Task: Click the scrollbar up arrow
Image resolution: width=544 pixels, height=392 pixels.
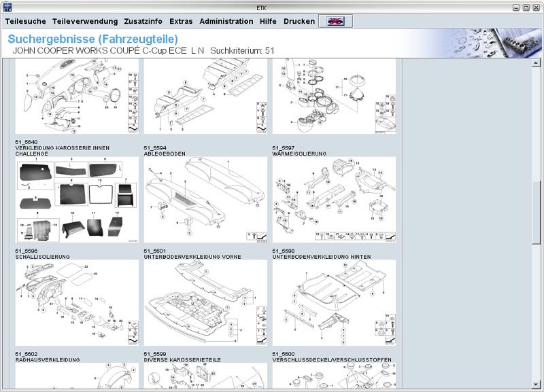Action: pyautogui.click(x=538, y=64)
